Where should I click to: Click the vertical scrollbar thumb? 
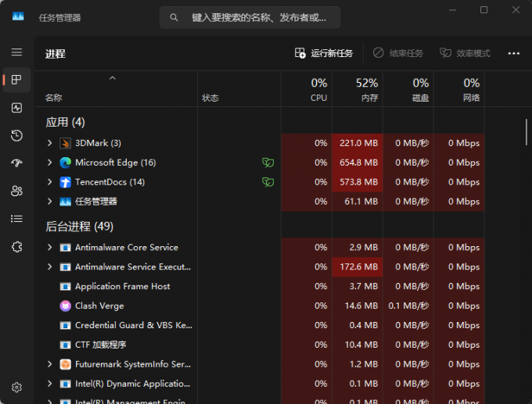click(x=527, y=132)
